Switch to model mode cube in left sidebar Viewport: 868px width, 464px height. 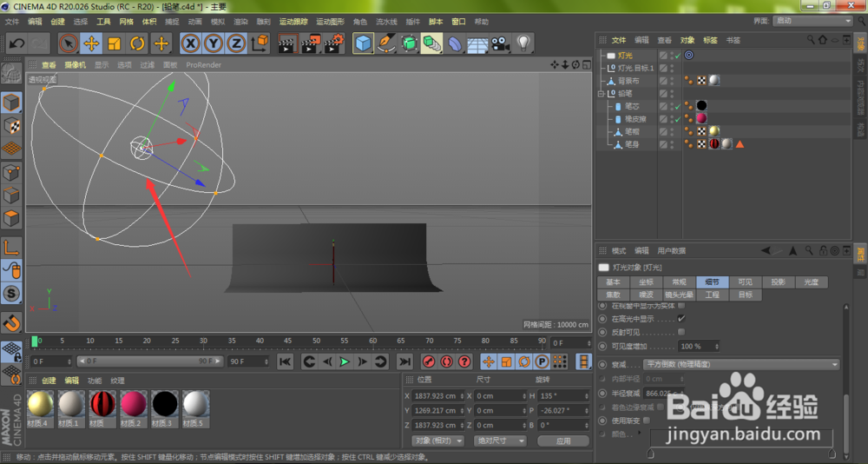click(11, 103)
